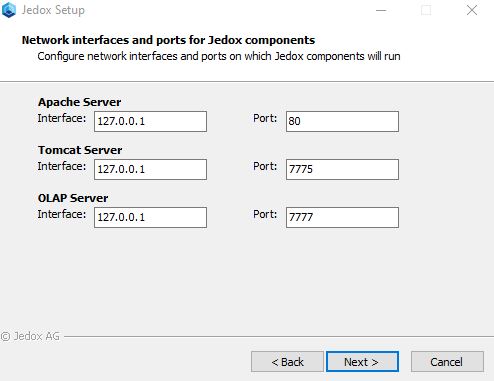Screen dimensions: 494x381
Task: Click the disabled maximize window button
Action: pyautogui.click(x=426, y=10)
